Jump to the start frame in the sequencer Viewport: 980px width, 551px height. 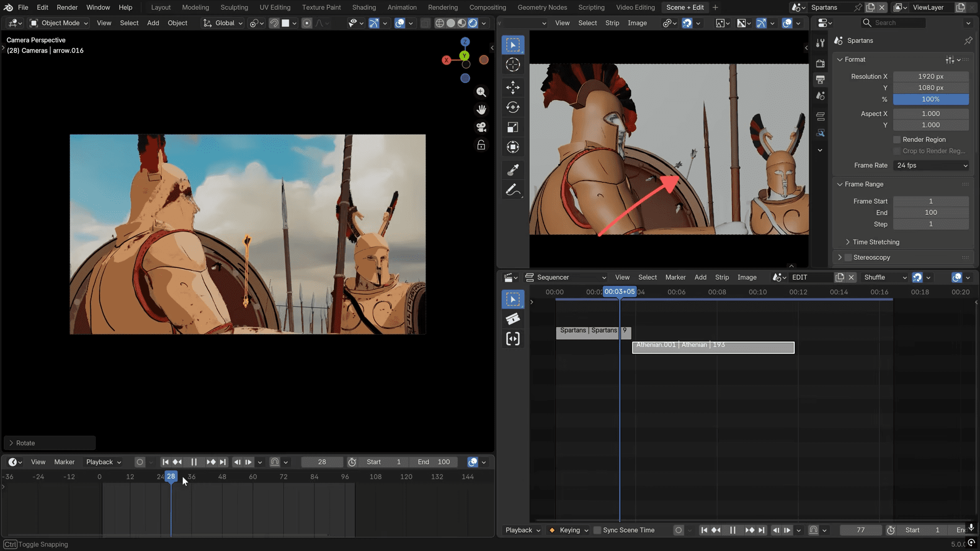pos(705,530)
